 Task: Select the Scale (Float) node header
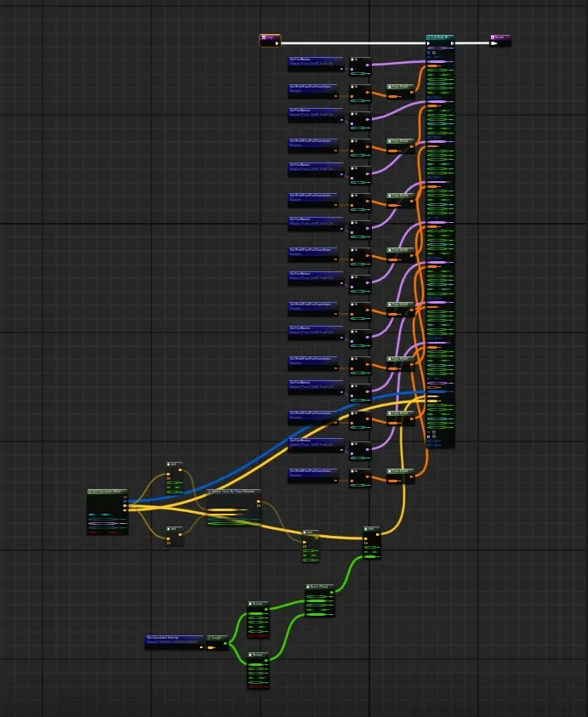tap(320, 586)
